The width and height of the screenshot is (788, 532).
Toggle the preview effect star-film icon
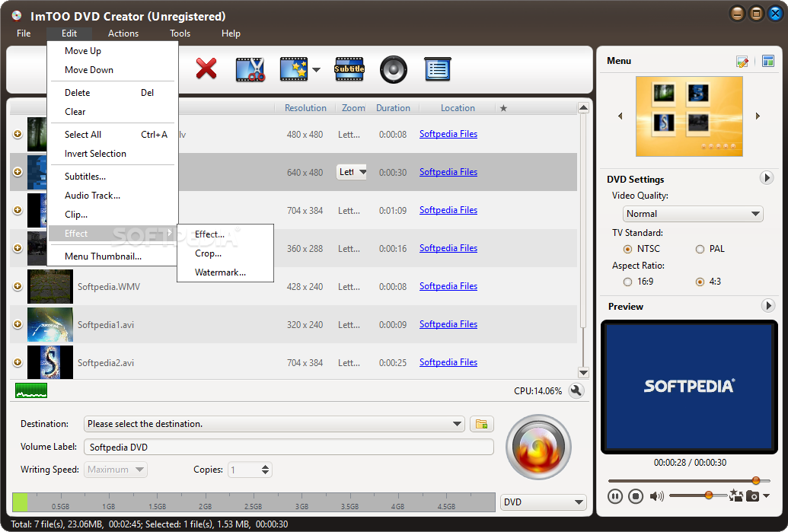pos(735,495)
